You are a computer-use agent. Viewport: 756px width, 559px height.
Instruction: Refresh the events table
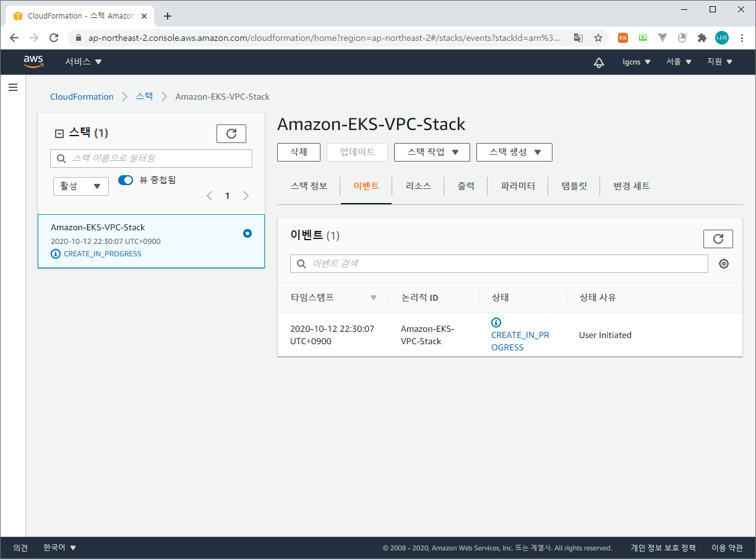click(718, 239)
